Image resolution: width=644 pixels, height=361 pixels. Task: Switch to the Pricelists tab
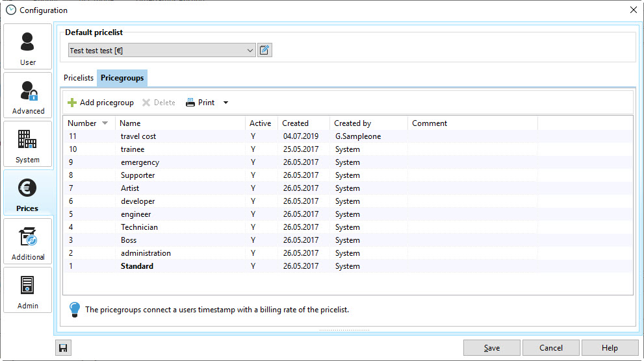(79, 78)
